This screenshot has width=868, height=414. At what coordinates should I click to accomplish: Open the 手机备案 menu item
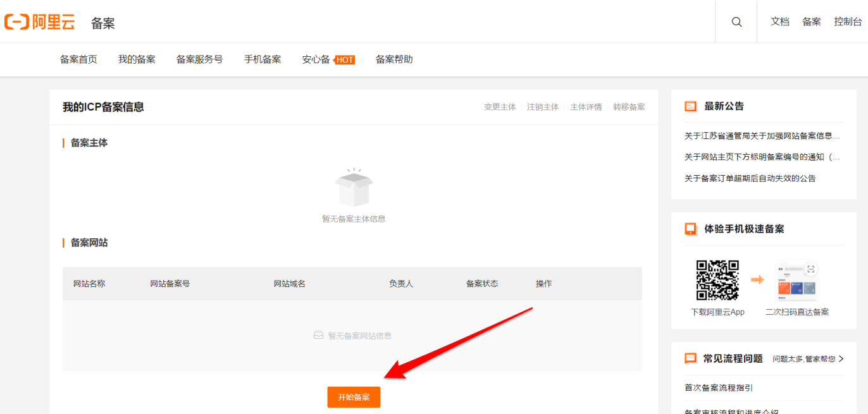point(263,59)
